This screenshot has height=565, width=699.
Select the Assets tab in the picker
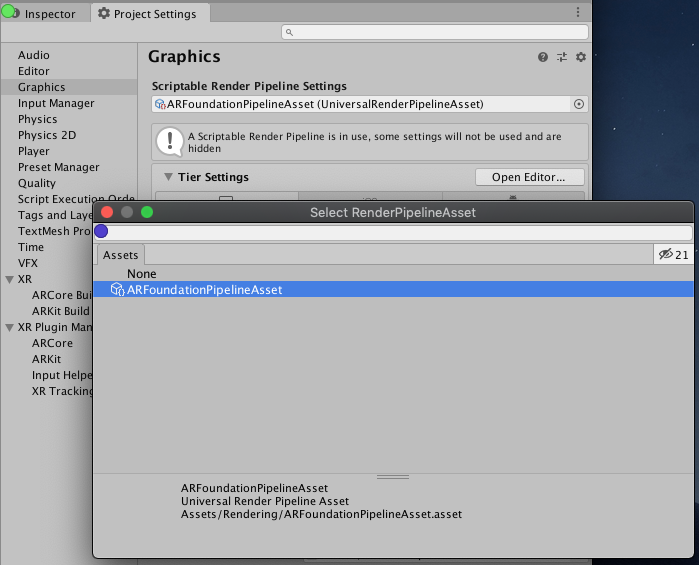coord(121,255)
